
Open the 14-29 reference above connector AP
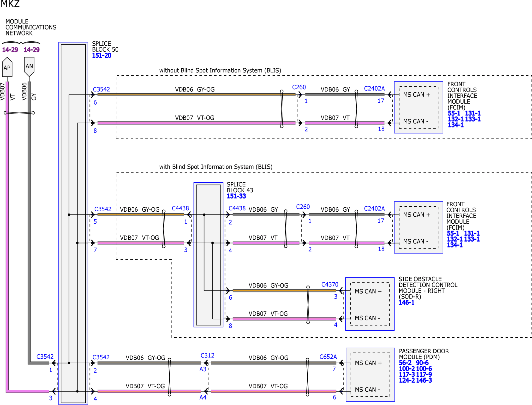10,50
